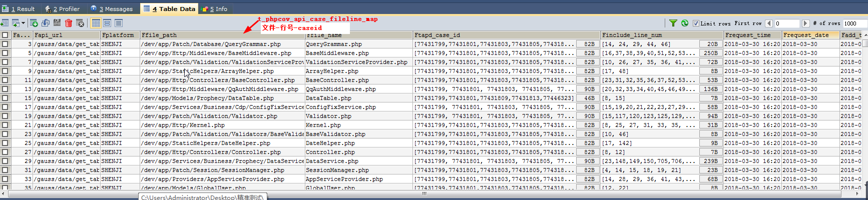
Task: Open the 72B blob button in ValidationServiceProvider.php row
Action: coord(711,62)
